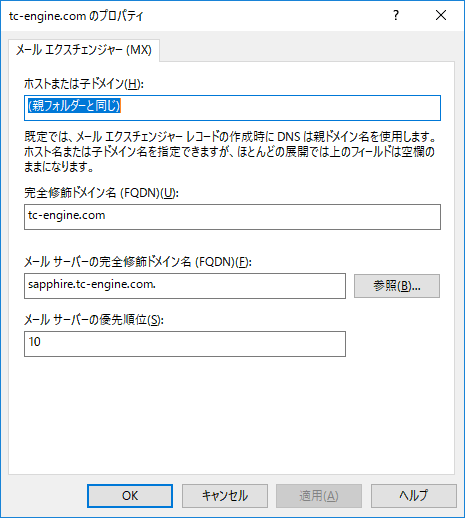Click the mail server priority field showing 10
465x518 pixels.
185,344
